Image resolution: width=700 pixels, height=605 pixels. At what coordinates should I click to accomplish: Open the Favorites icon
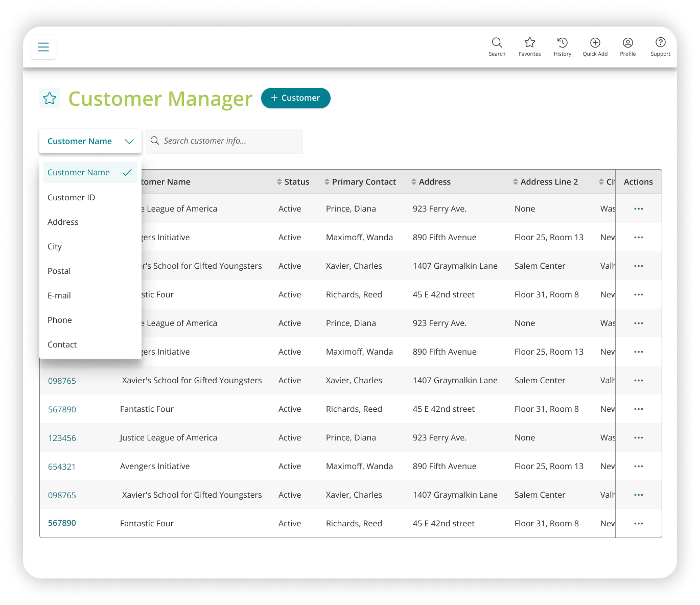pos(529,42)
